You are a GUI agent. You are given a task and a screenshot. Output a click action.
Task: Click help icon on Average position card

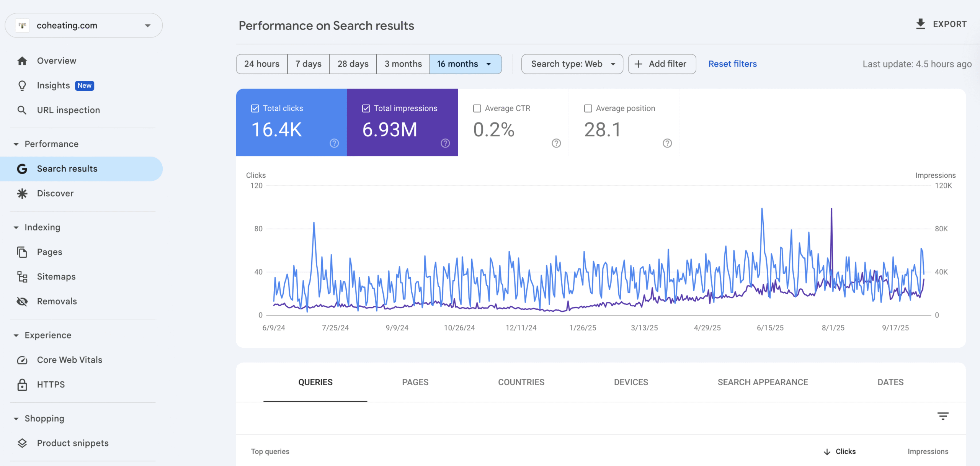[x=667, y=143]
